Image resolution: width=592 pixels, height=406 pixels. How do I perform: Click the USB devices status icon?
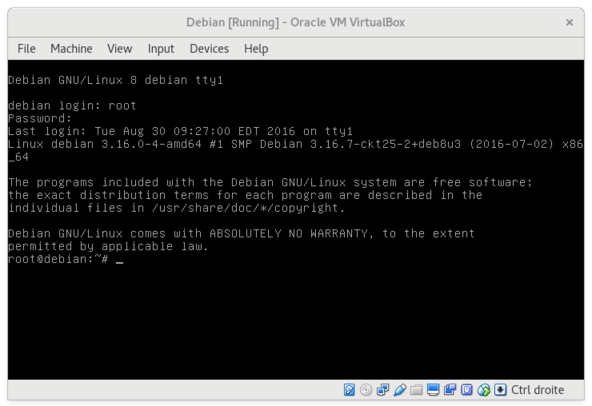(x=400, y=389)
